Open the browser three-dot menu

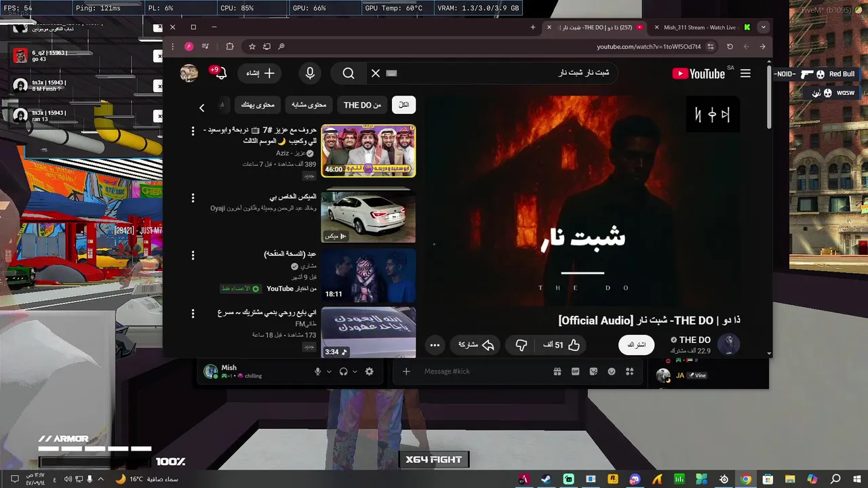(x=172, y=46)
